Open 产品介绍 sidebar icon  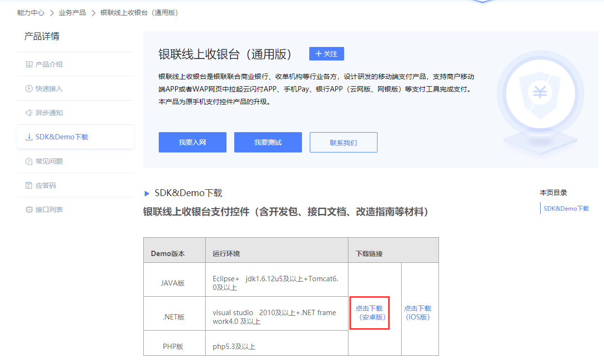(x=29, y=64)
